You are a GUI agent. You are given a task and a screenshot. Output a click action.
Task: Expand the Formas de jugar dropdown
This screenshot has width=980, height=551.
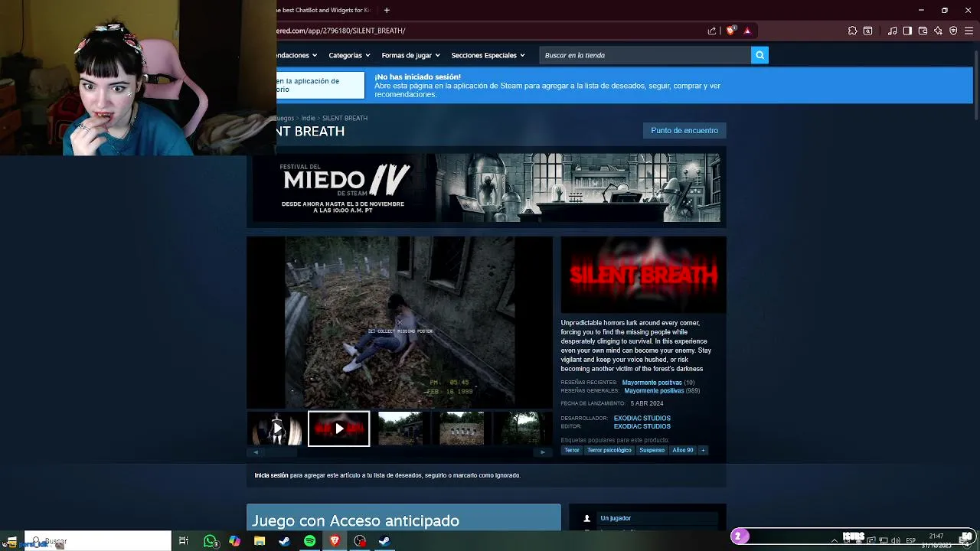[411, 55]
